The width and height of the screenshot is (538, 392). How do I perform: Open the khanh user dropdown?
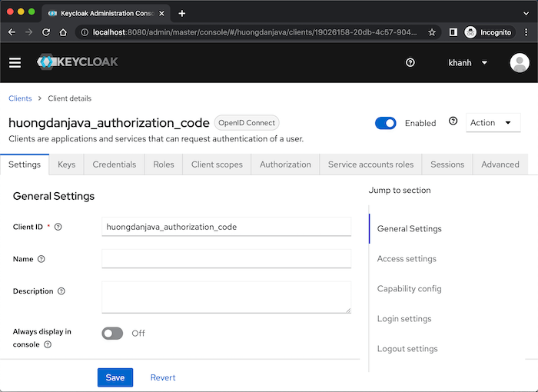467,63
